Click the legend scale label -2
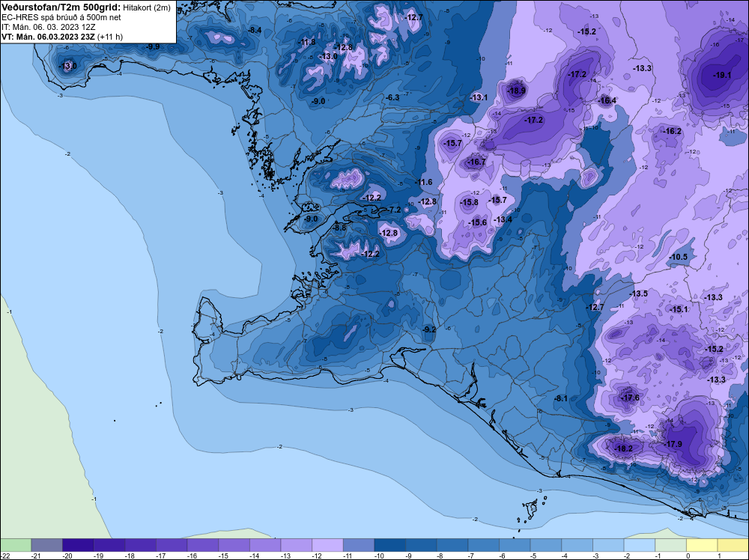This screenshot has height=560, width=749. coord(628,556)
